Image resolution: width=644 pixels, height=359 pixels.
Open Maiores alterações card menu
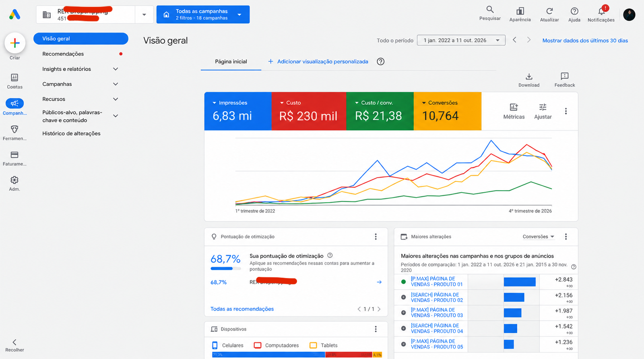click(566, 237)
